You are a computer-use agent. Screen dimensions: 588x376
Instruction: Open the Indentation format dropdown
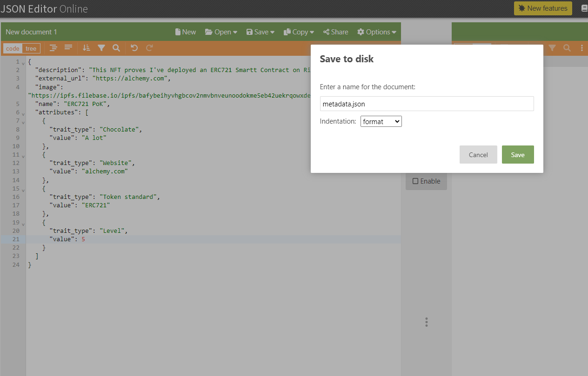click(381, 121)
